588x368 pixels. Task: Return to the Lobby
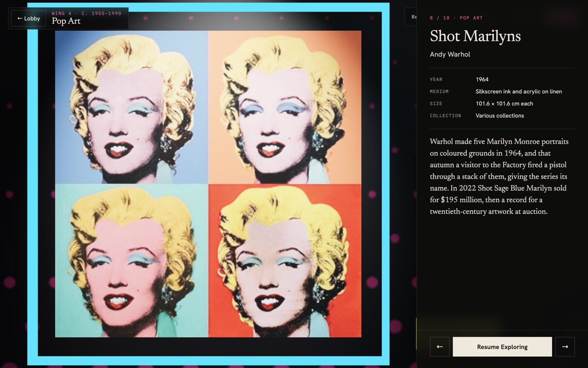pyautogui.click(x=29, y=19)
